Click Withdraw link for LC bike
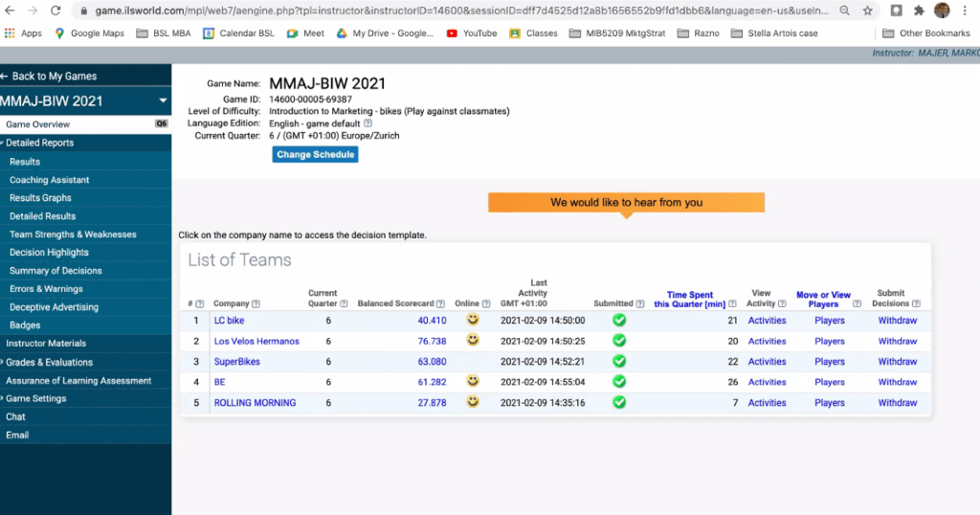 (x=897, y=321)
